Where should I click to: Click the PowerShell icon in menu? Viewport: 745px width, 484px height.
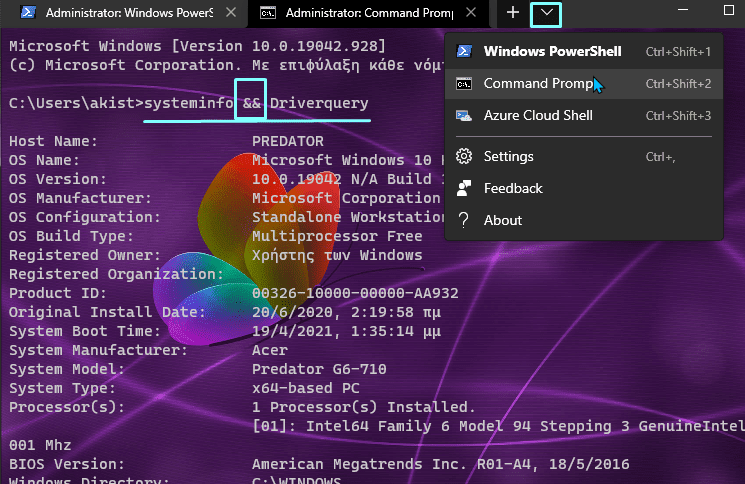click(464, 51)
